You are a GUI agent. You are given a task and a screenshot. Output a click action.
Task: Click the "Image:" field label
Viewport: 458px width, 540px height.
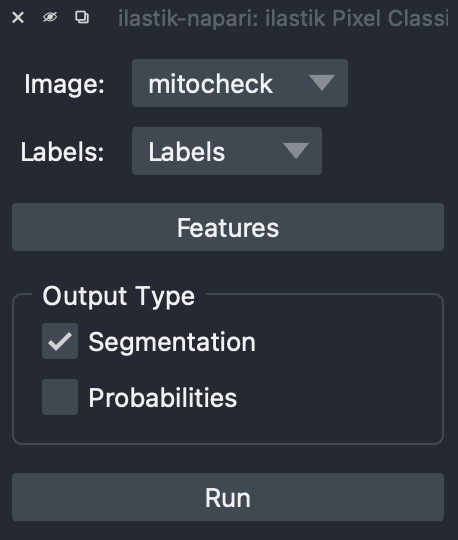(64, 84)
